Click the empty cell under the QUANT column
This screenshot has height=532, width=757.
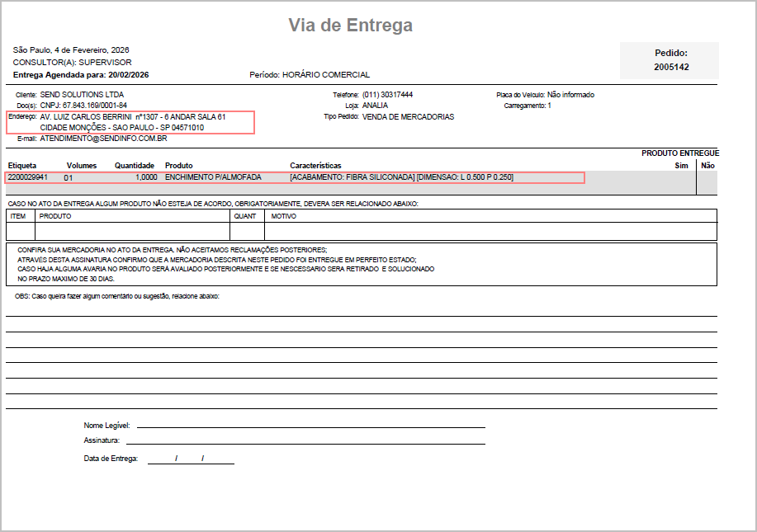coord(247,231)
